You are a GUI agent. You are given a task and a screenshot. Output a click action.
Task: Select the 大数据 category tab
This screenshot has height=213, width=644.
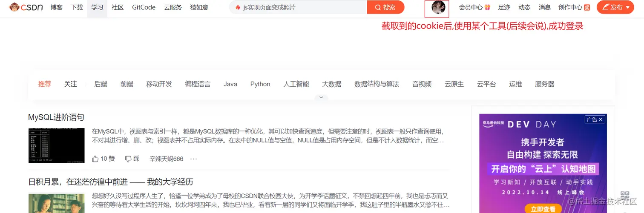click(332, 84)
